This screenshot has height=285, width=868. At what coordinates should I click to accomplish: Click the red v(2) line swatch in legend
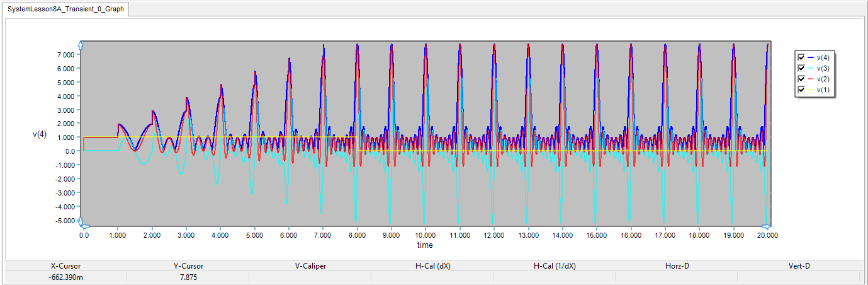810,79
